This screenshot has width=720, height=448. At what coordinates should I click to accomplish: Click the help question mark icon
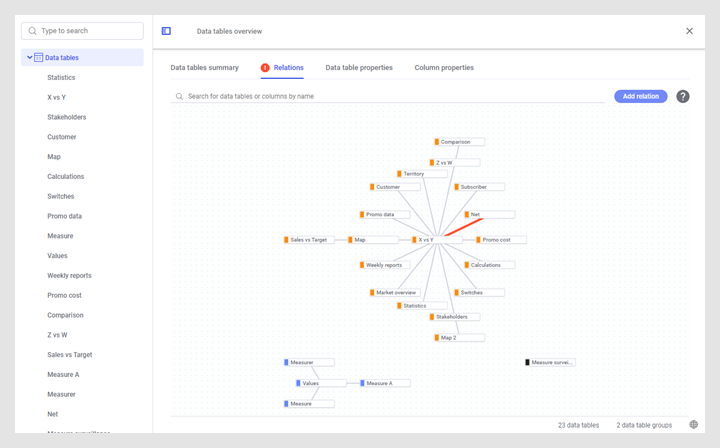683,97
